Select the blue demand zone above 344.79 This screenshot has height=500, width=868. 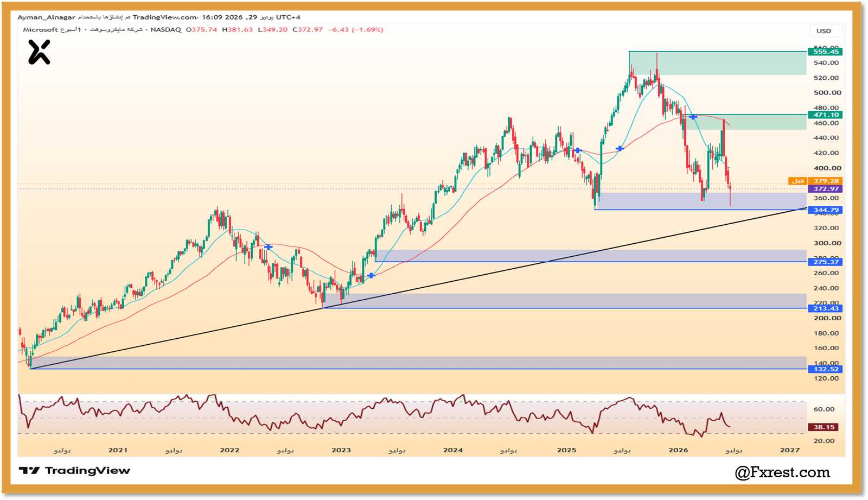[700, 201]
